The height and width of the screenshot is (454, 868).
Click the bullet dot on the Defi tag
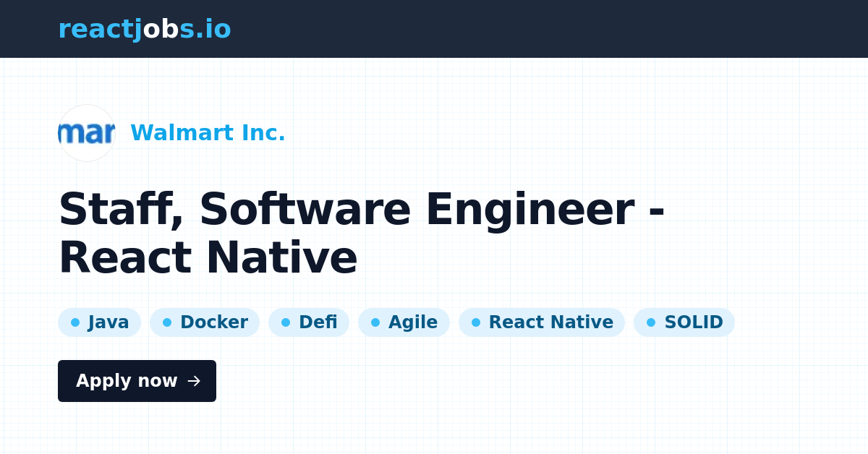coord(286,322)
